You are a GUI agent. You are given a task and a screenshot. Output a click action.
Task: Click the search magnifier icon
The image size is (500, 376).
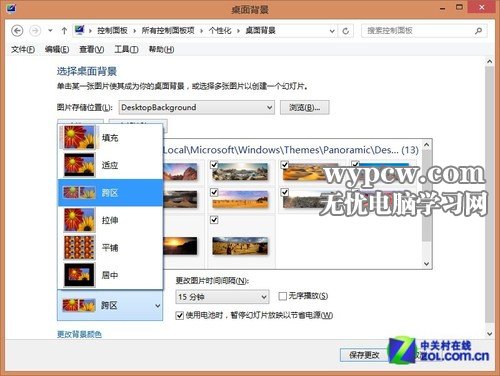478,31
